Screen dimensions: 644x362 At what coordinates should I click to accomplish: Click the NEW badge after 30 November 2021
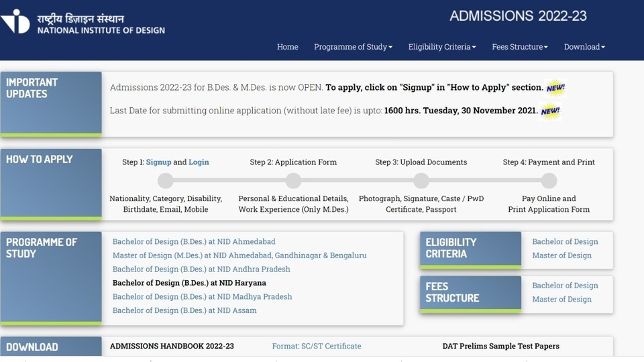click(x=550, y=111)
